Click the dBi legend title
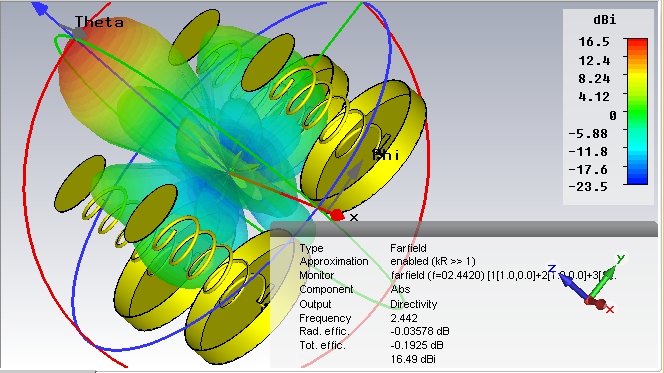This screenshot has width=664, height=373. click(604, 20)
